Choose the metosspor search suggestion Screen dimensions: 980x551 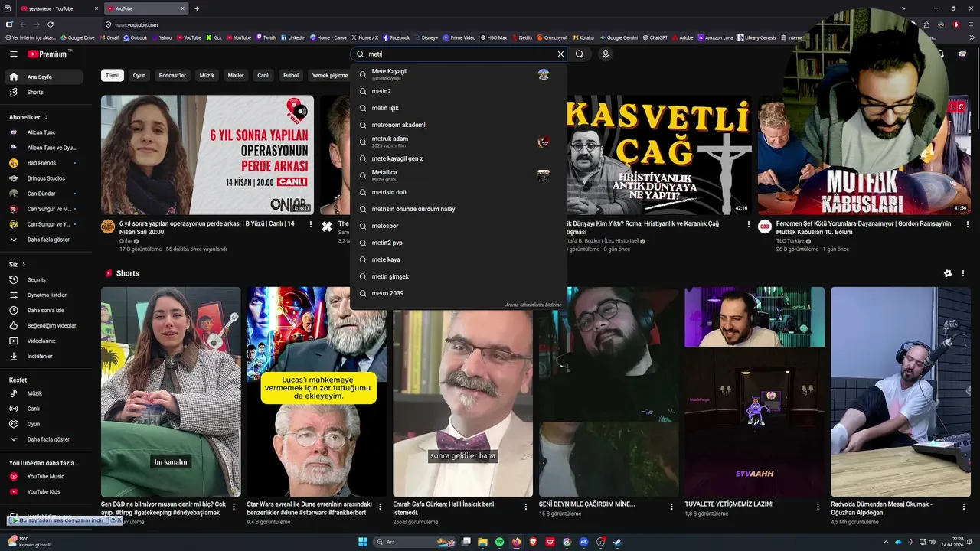(x=458, y=226)
